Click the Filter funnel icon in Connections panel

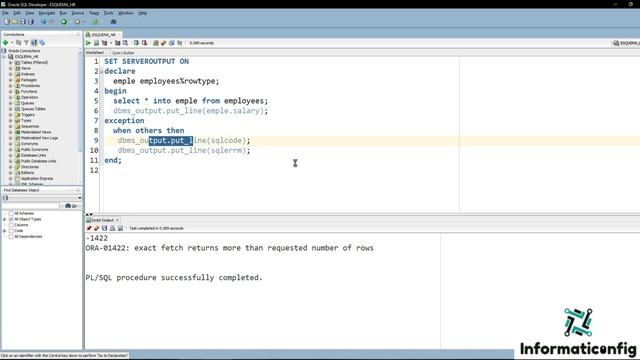pos(26,42)
